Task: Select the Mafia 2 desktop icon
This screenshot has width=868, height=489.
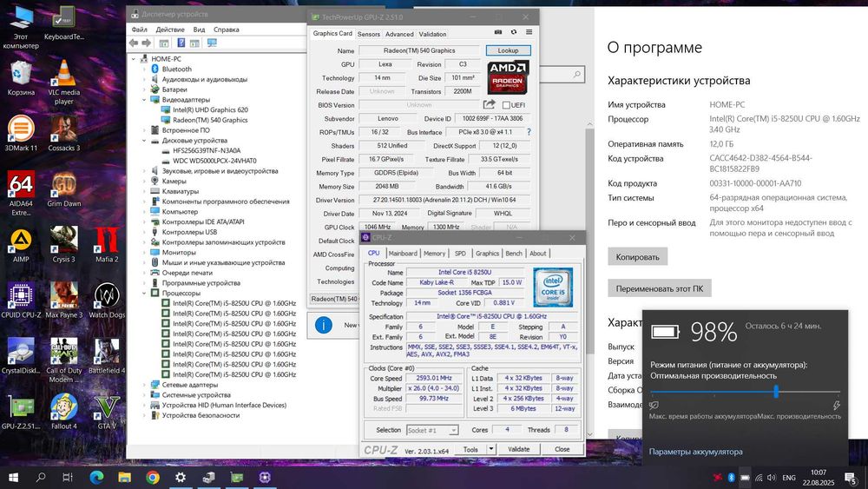Action: (107, 245)
